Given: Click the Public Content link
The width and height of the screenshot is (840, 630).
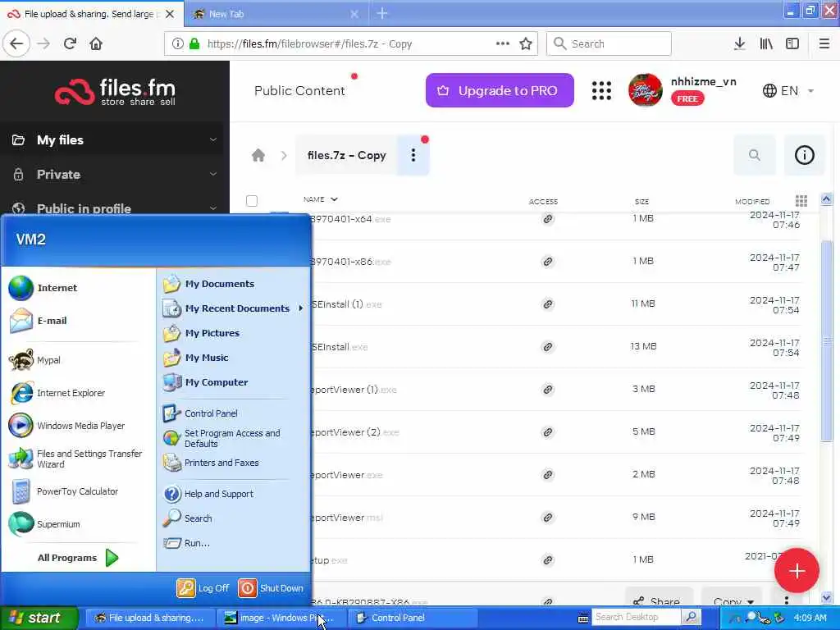Looking at the screenshot, I should click(299, 90).
